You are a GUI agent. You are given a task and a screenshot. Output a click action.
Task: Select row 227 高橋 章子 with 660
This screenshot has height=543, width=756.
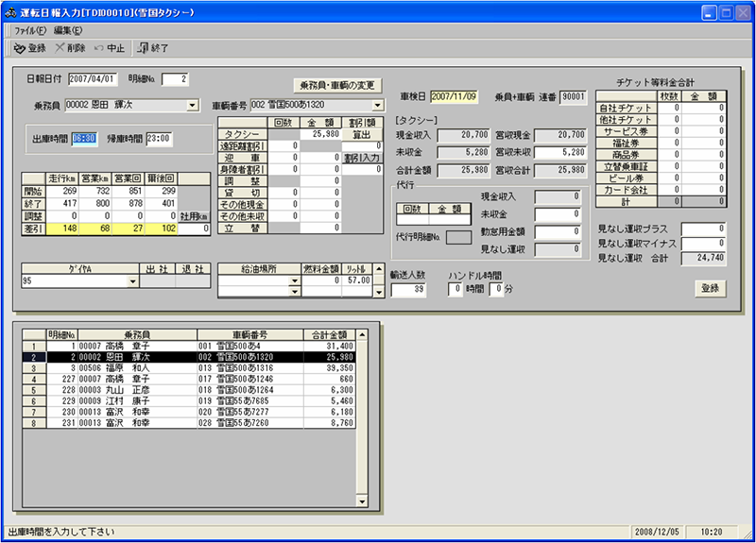point(189,380)
